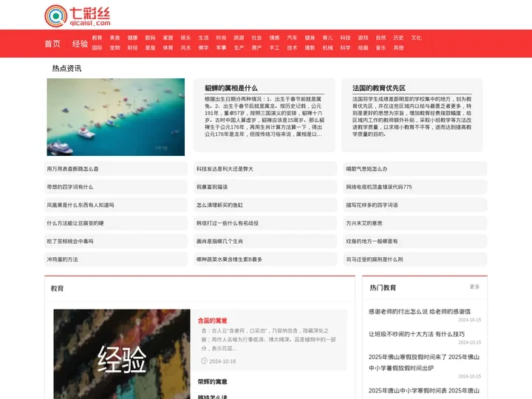Viewport: 532px width, 399px height.
Task: Open the 经验 navigation item
Action: 80,44
